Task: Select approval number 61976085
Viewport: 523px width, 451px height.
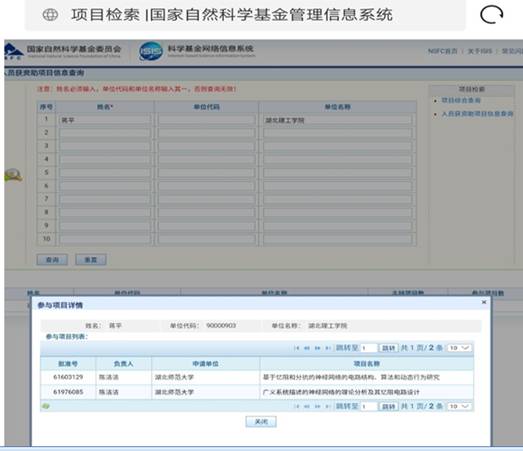Action: tap(68, 392)
